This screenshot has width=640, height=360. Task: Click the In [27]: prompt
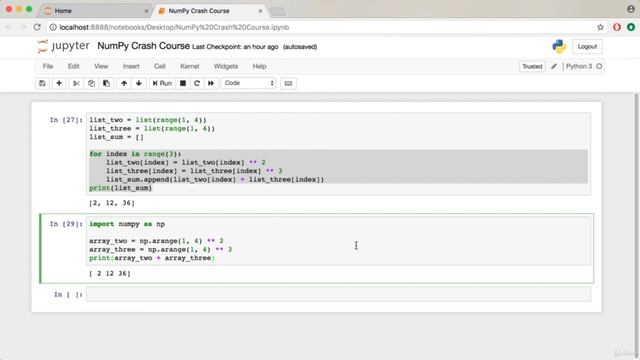[66, 120]
